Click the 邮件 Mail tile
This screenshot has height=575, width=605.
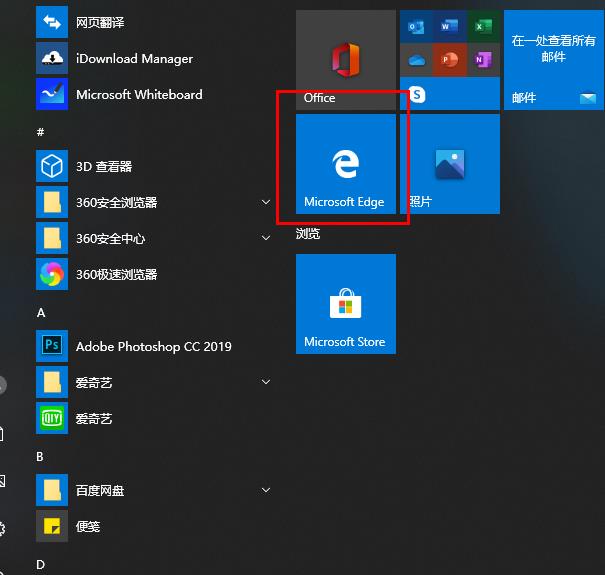553,60
